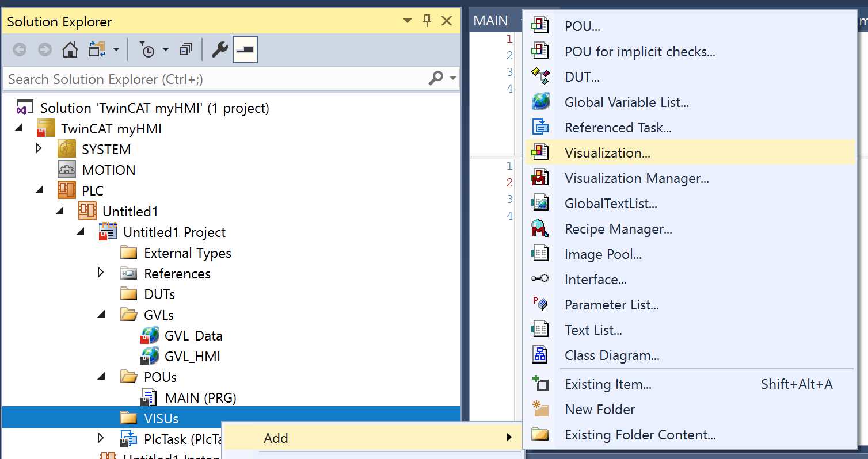Image resolution: width=868 pixels, height=459 pixels.
Task: Select the TwinCAT myHMI project
Action: pyautogui.click(x=112, y=129)
